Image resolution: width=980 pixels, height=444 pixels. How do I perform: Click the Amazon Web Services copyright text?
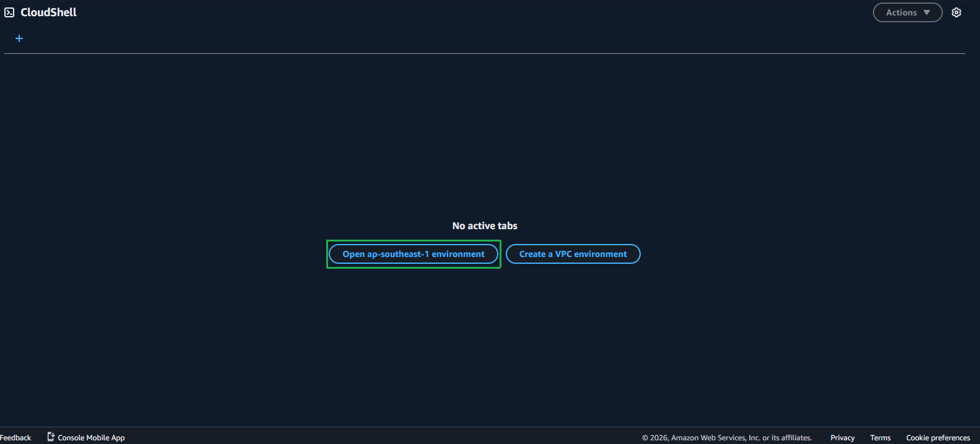click(x=727, y=438)
